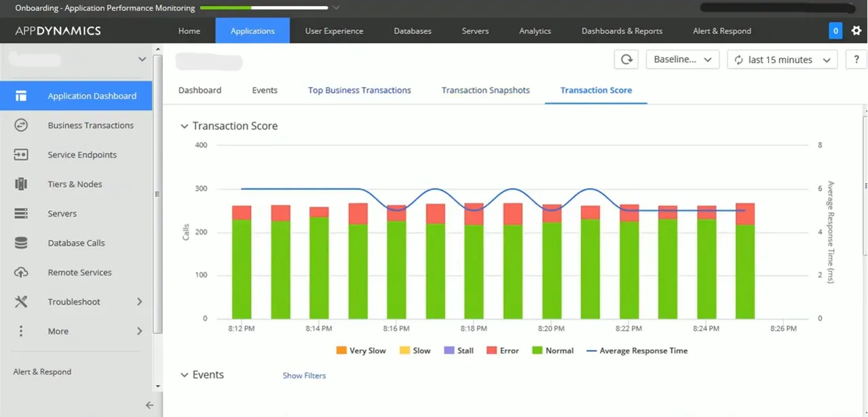868x417 pixels.
Task: Click the Business Transactions sidebar icon
Action: pyautogui.click(x=21, y=125)
